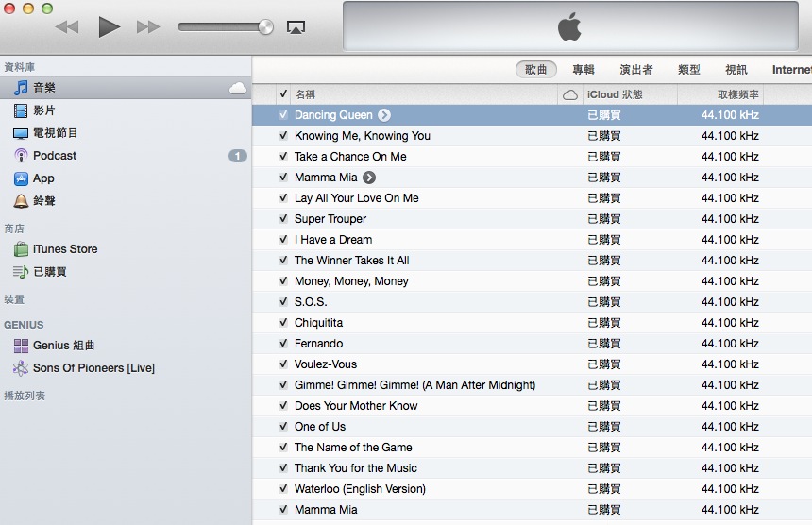
Task: Switch to the 演出者 tab
Action: [636, 69]
